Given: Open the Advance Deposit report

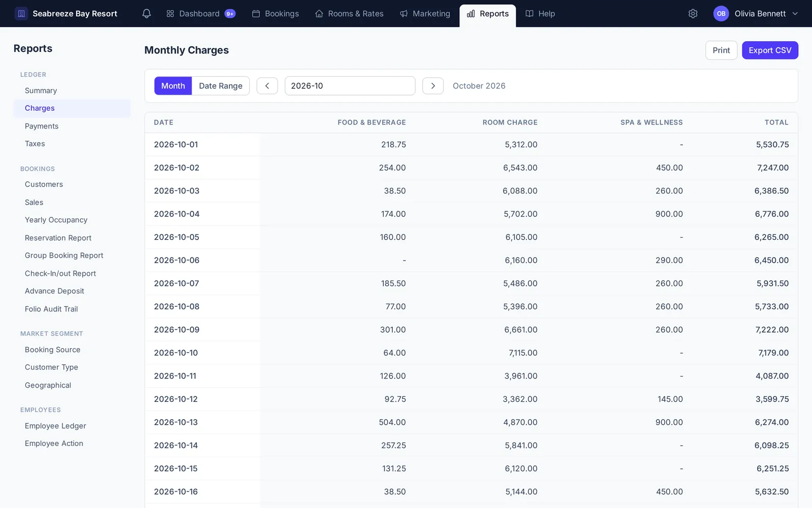Looking at the screenshot, I should 72,291.
